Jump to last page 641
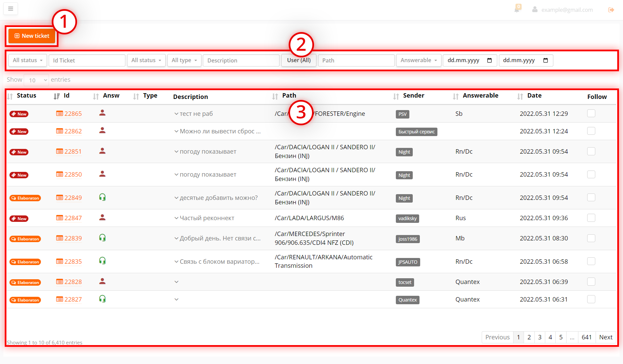The image size is (623, 364). (586, 337)
